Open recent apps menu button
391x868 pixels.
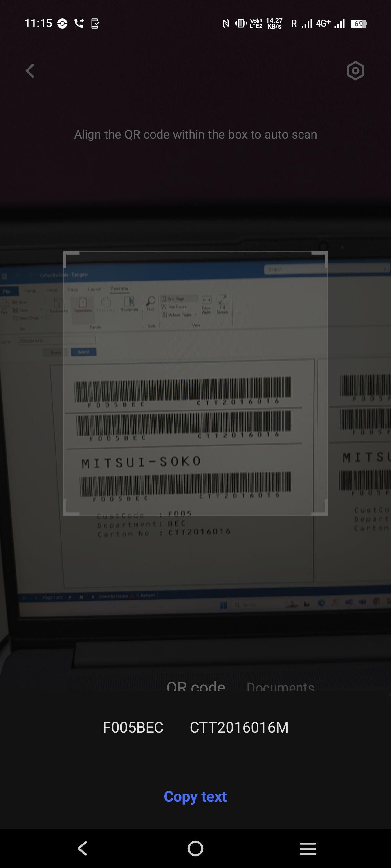308,848
